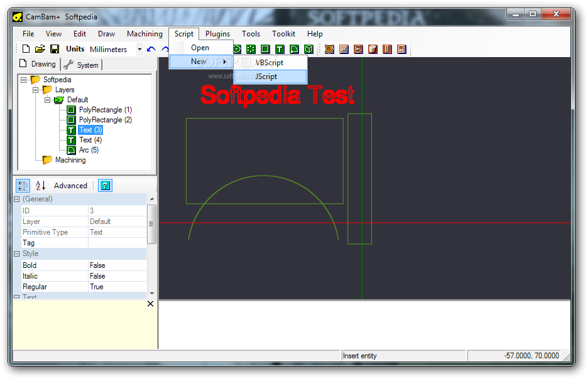Viewport: 588px width, 379px height.
Task: Select the Machining folder in tree
Action: pos(70,160)
